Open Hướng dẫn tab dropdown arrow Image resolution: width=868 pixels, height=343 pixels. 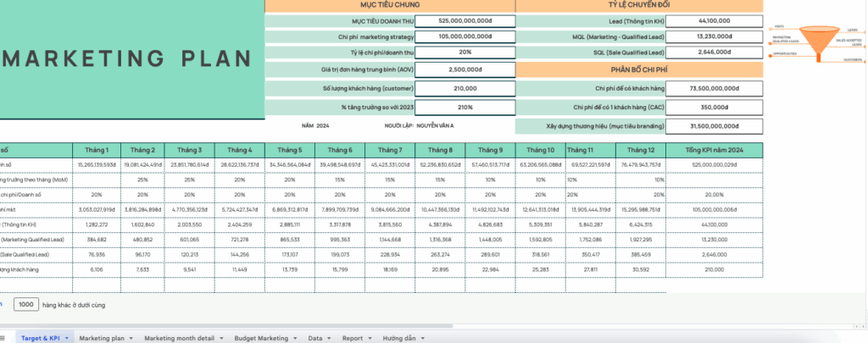[x=423, y=338]
